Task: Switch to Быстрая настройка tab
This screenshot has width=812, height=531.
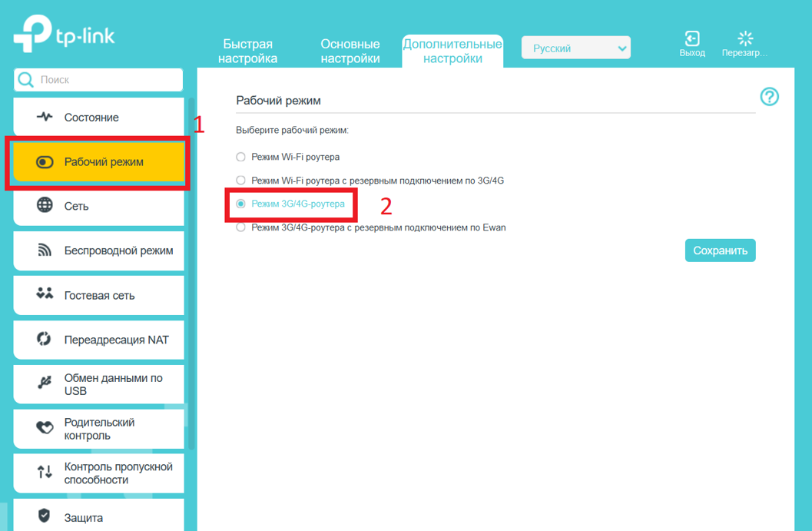Action: pyautogui.click(x=247, y=51)
